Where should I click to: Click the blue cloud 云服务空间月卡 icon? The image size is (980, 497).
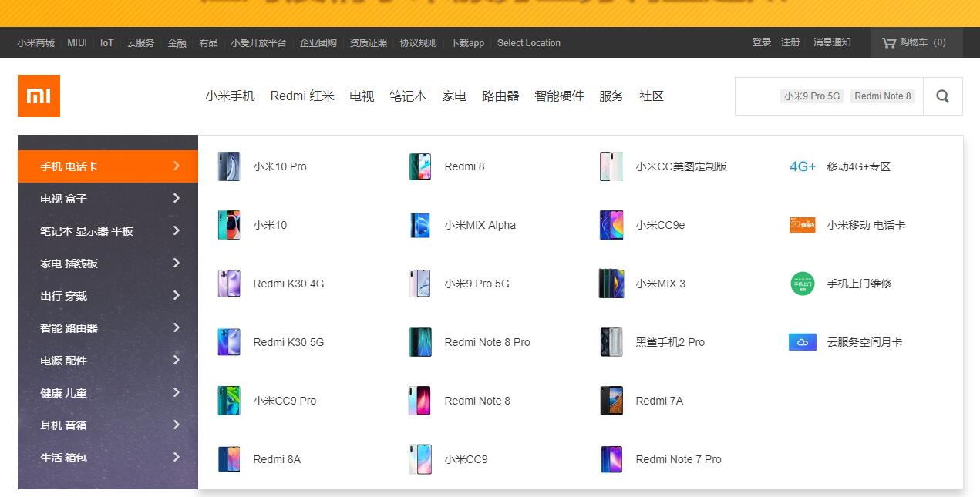(803, 342)
